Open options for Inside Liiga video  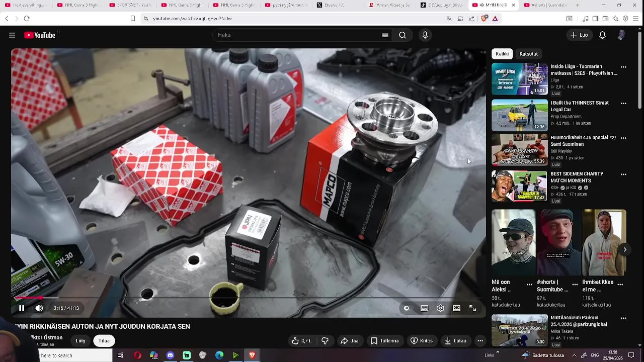tap(623, 67)
